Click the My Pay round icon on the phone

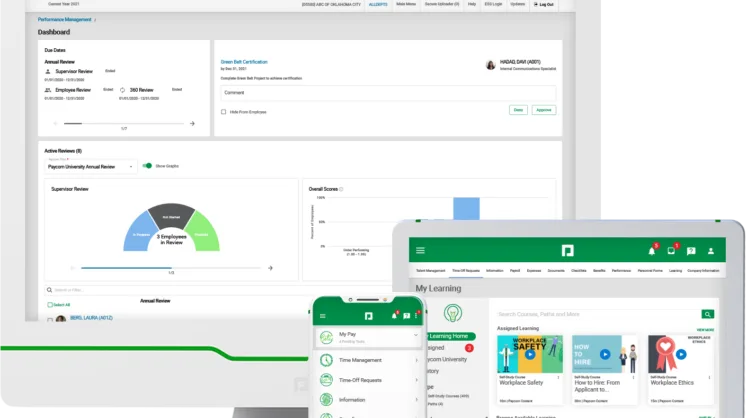coord(326,337)
